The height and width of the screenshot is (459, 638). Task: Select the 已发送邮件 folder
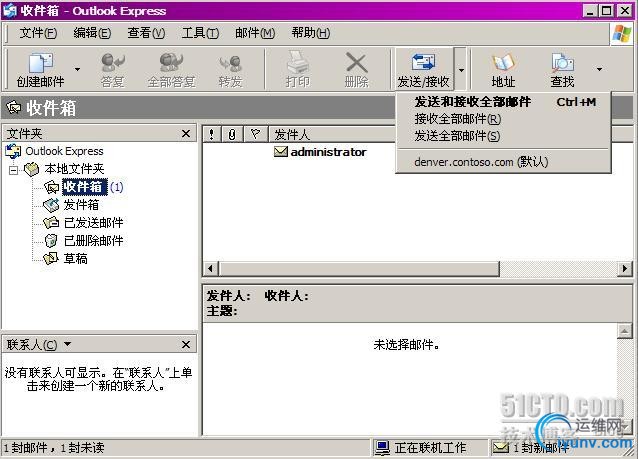pos(94,223)
